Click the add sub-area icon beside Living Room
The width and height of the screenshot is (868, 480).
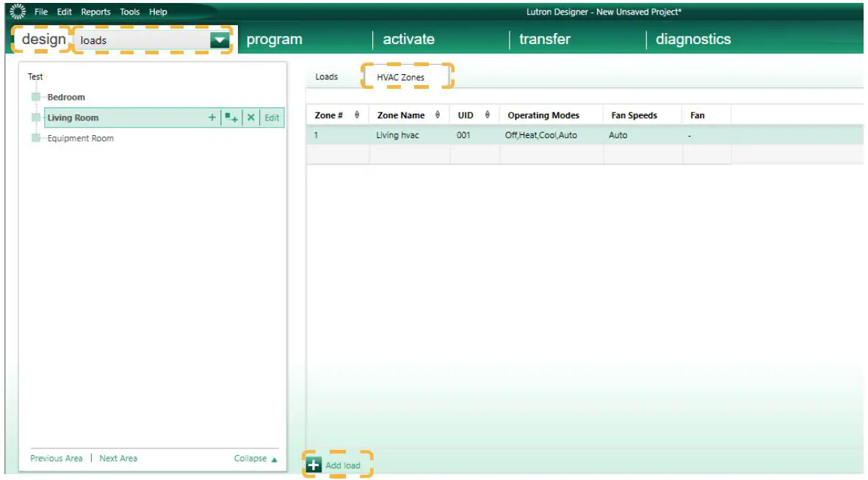(x=230, y=117)
